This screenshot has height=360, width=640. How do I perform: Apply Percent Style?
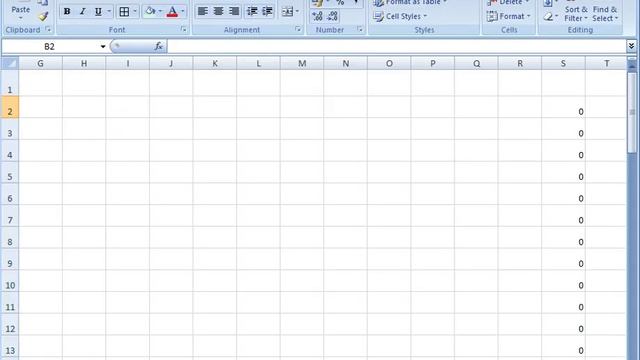point(340,2)
